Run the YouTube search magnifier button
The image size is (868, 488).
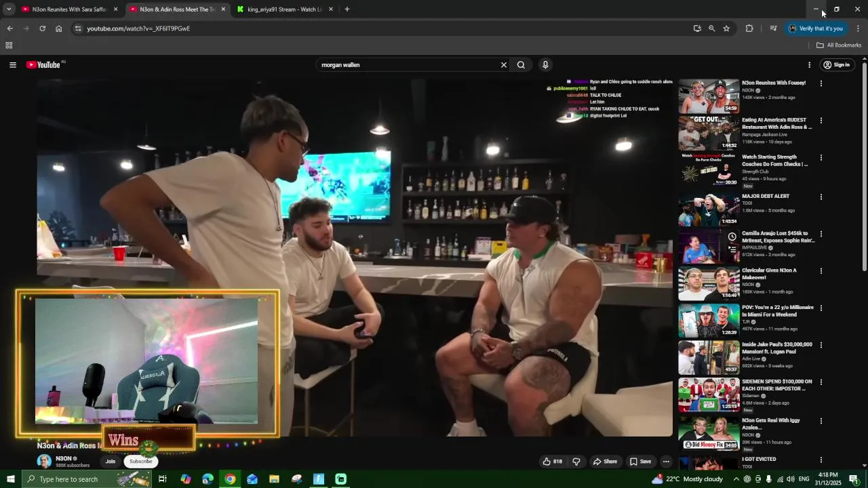pyautogui.click(x=521, y=65)
